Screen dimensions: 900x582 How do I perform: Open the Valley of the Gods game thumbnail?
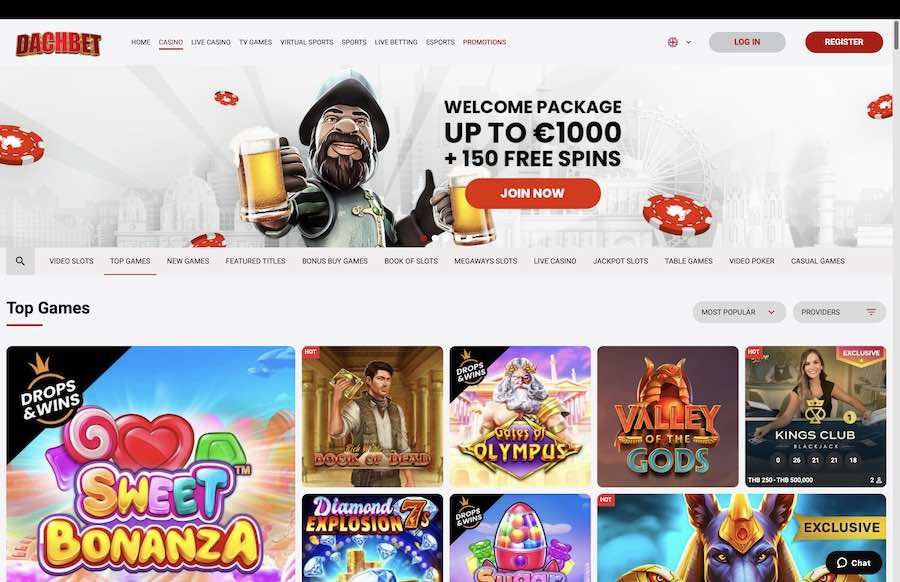[x=668, y=417]
